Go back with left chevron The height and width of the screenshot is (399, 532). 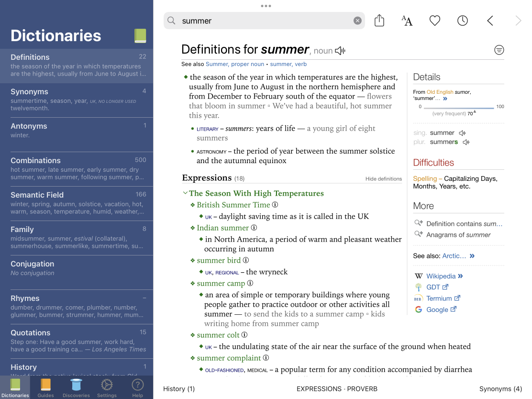tap(490, 21)
